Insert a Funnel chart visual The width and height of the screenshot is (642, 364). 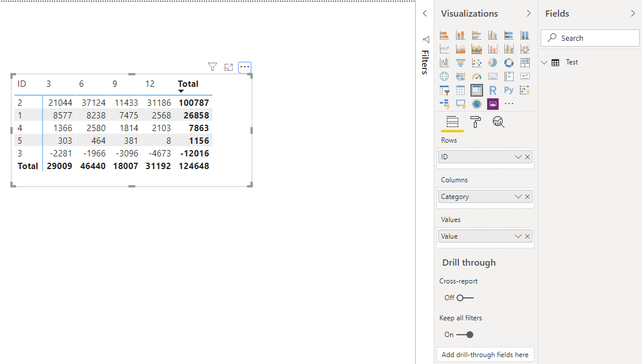[x=460, y=63]
